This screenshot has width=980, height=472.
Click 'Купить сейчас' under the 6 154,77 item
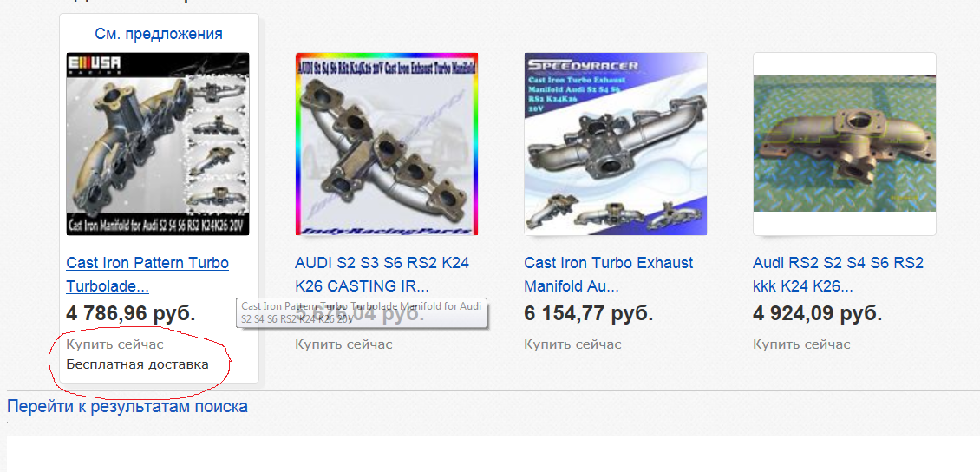572,344
